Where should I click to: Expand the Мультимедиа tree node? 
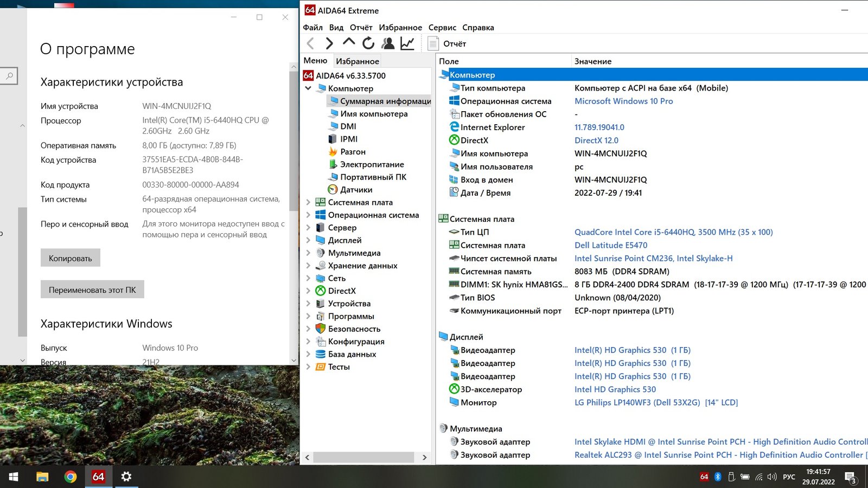308,253
